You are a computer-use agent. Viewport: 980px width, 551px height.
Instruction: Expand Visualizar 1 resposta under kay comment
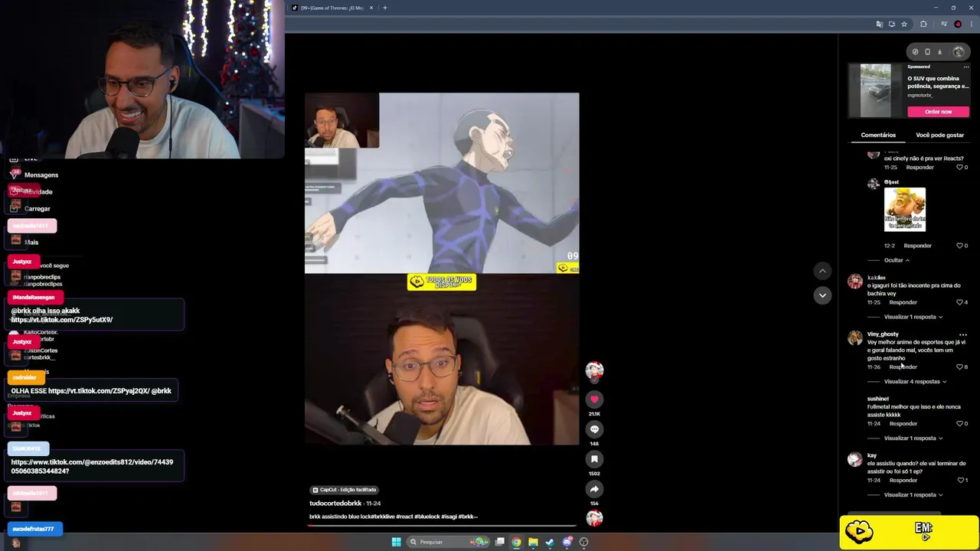(x=913, y=495)
